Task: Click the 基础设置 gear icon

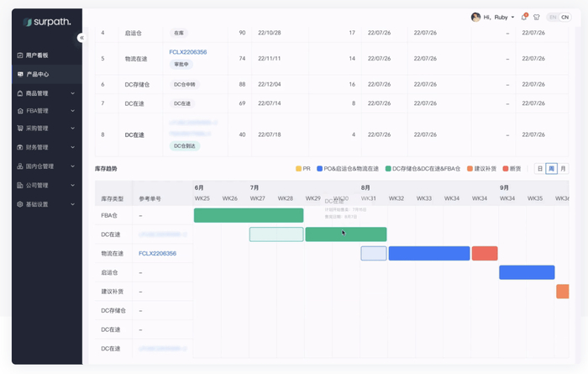Action: 20,204
